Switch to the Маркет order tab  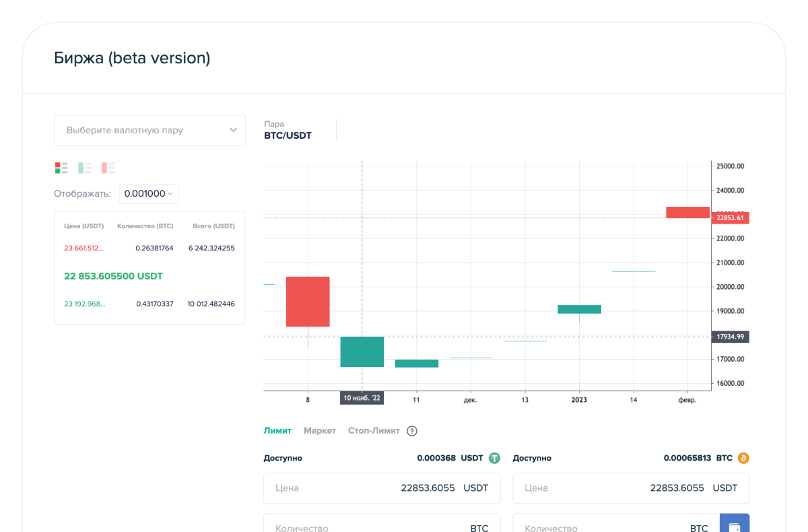319,431
